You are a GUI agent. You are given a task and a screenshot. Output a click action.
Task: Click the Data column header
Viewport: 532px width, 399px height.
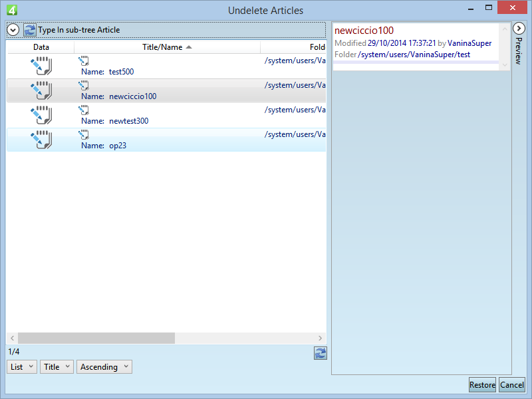click(x=41, y=47)
